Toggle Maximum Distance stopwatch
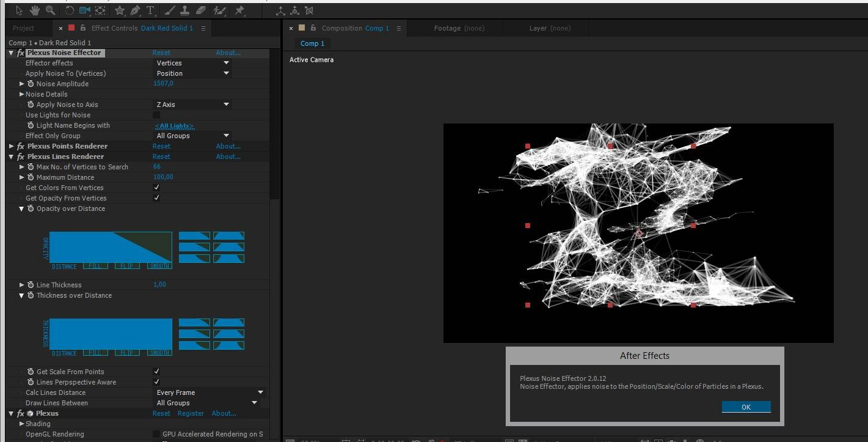Image resolution: width=868 pixels, height=442 pixels. [x=31, y=177]
